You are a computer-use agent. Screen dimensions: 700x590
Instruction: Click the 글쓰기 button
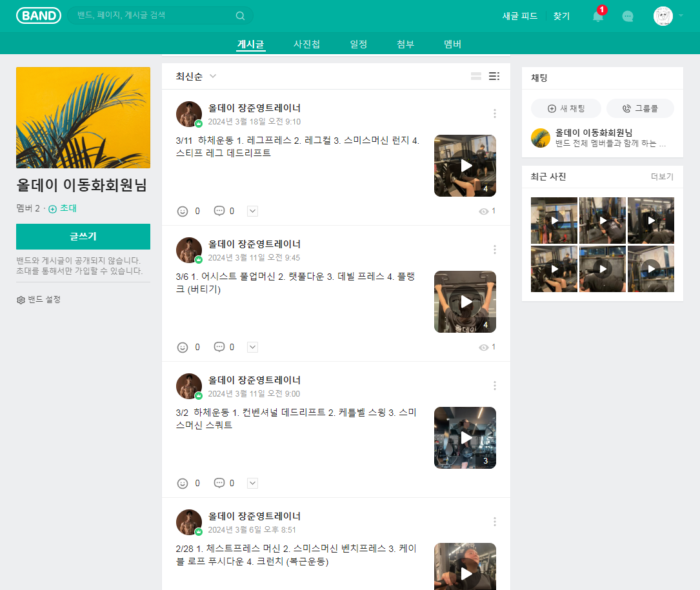83,236
